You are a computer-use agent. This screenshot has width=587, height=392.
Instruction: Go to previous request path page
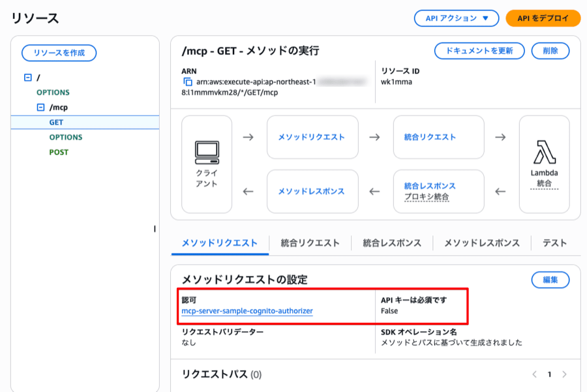(535, 374)
